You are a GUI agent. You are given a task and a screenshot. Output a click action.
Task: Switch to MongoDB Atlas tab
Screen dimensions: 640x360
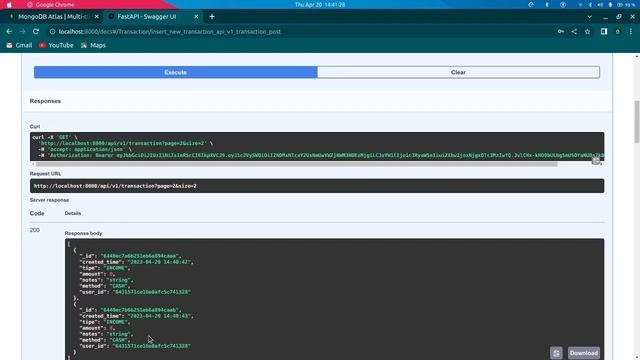point(53,17)
